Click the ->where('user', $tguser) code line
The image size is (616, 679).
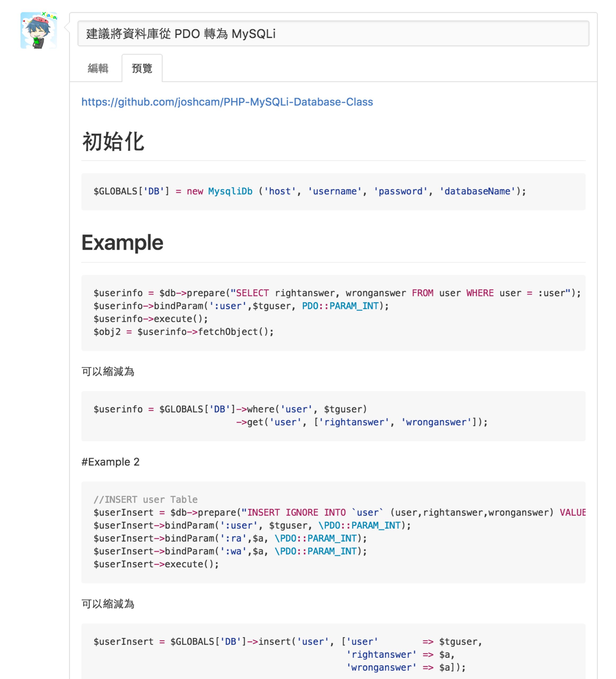pyautogui.click(x=230, y=409)
